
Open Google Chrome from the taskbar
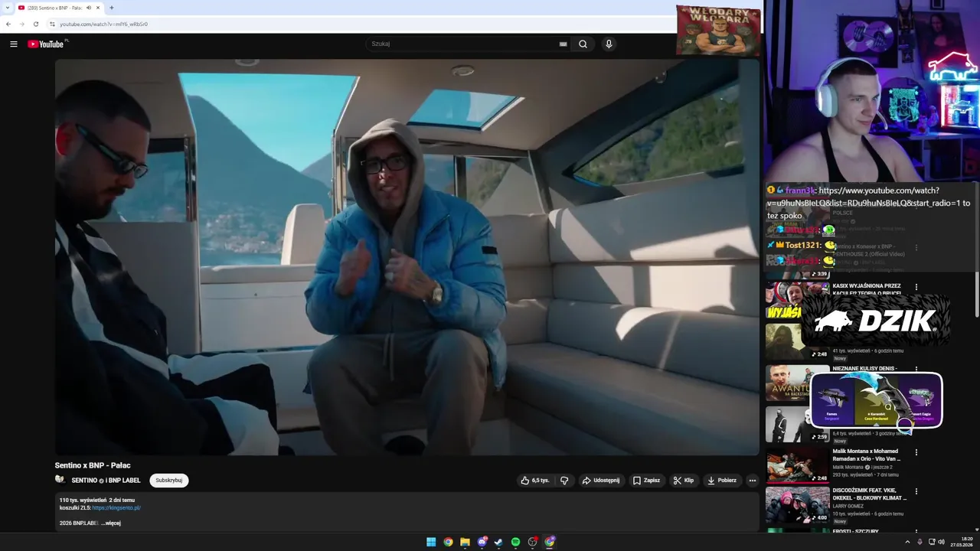[448, 542]
